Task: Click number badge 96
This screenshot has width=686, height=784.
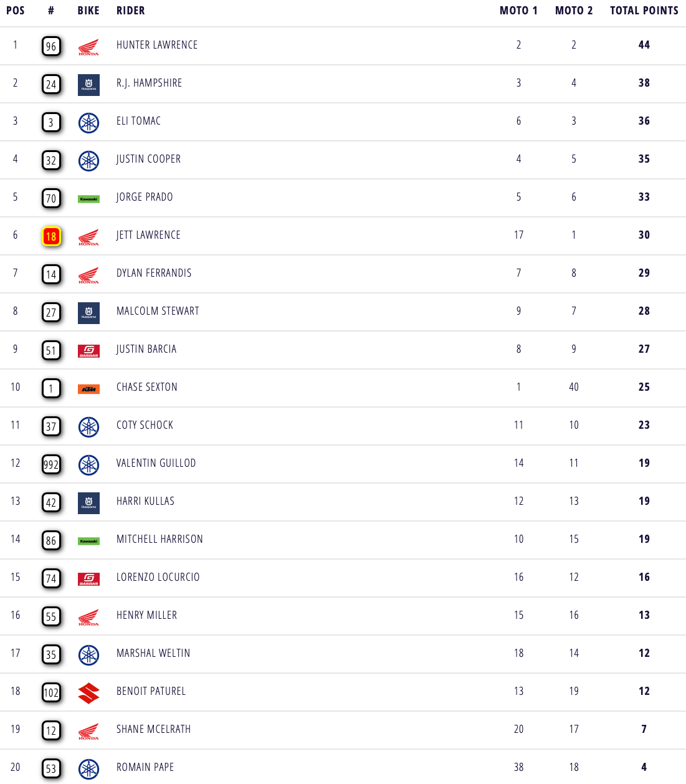Action: (x=51, y=46)
